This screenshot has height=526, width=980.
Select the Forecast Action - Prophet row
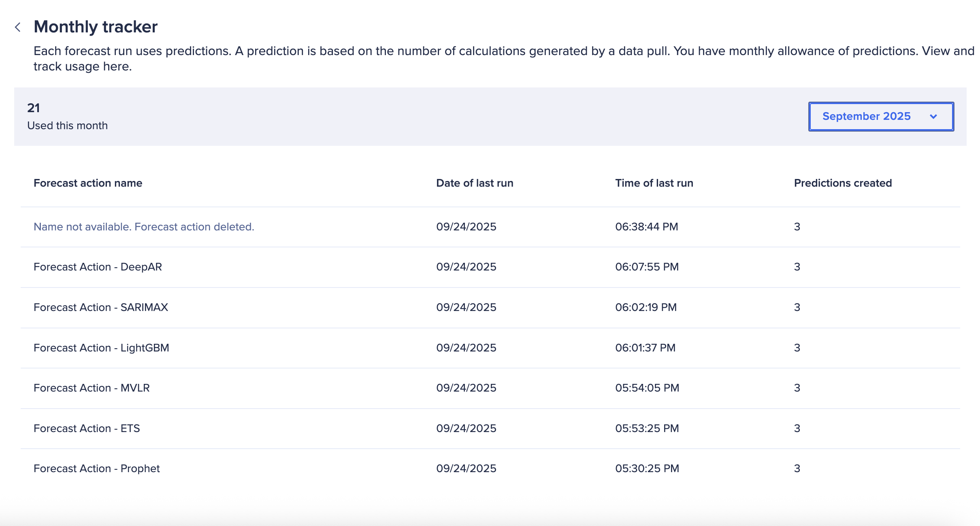(97, 469)
